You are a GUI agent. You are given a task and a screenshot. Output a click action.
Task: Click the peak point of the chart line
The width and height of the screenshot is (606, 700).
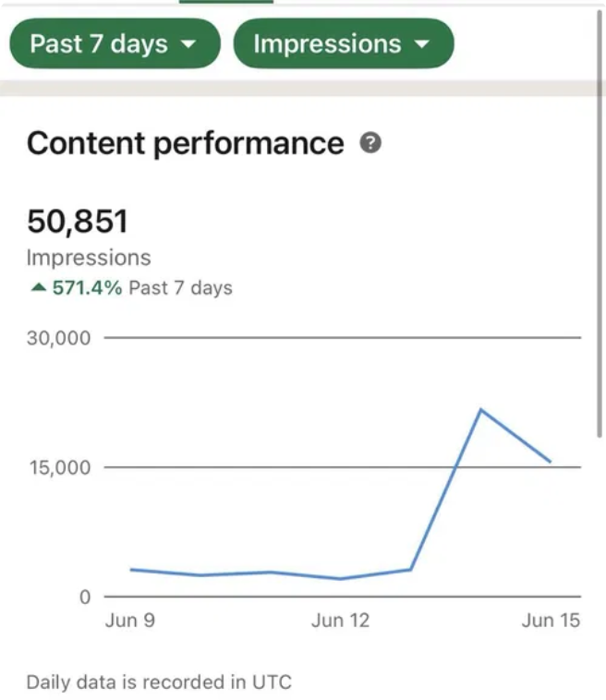click(x=480, y=409)
